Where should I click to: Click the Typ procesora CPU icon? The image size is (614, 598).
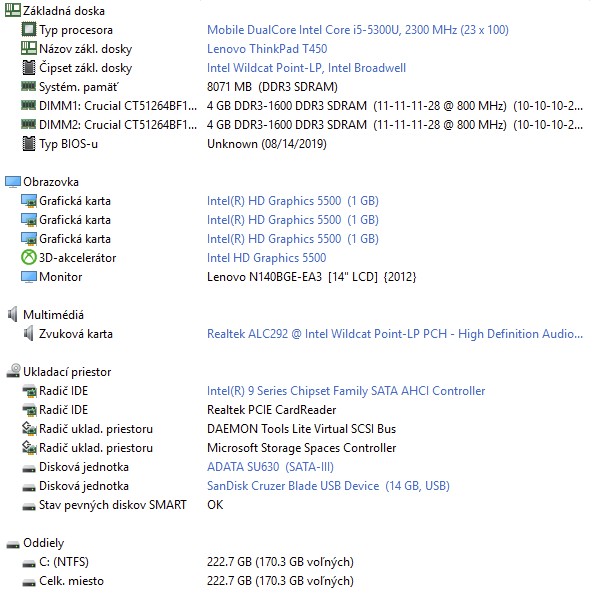coord(29,29)
